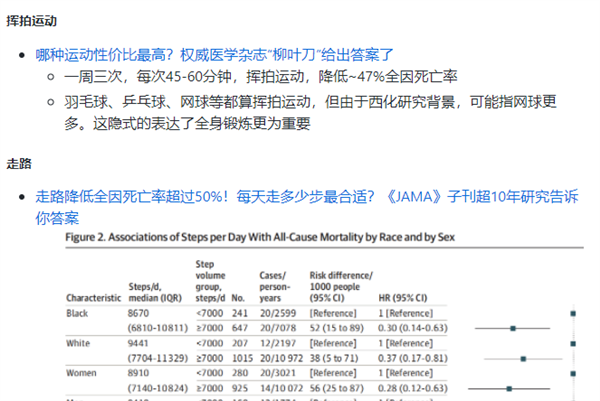Click forest plot marker for HR 0.37
This screenshot has height=401, width=600.
[x=523, y=359]
